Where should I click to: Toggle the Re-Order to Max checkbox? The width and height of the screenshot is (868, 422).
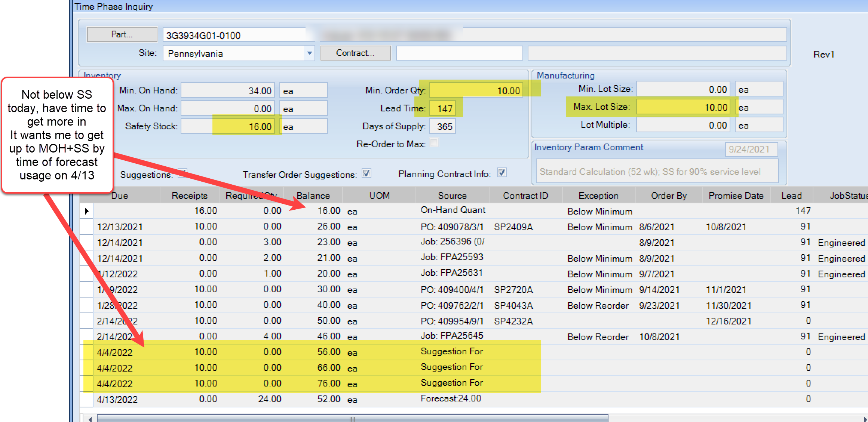(434, 143)
